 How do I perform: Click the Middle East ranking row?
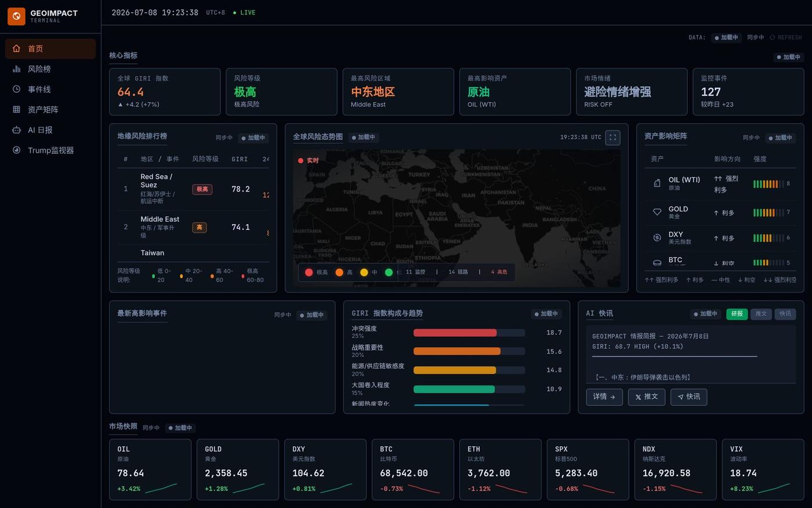coord(193,227)
